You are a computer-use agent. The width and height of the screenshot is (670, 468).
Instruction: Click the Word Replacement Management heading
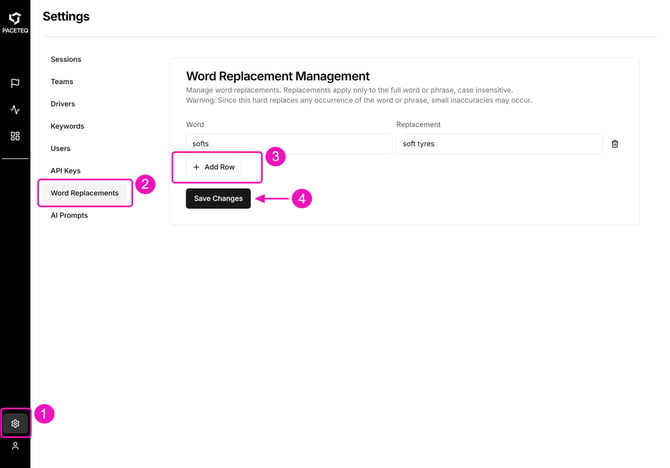(x=278, y=76)
